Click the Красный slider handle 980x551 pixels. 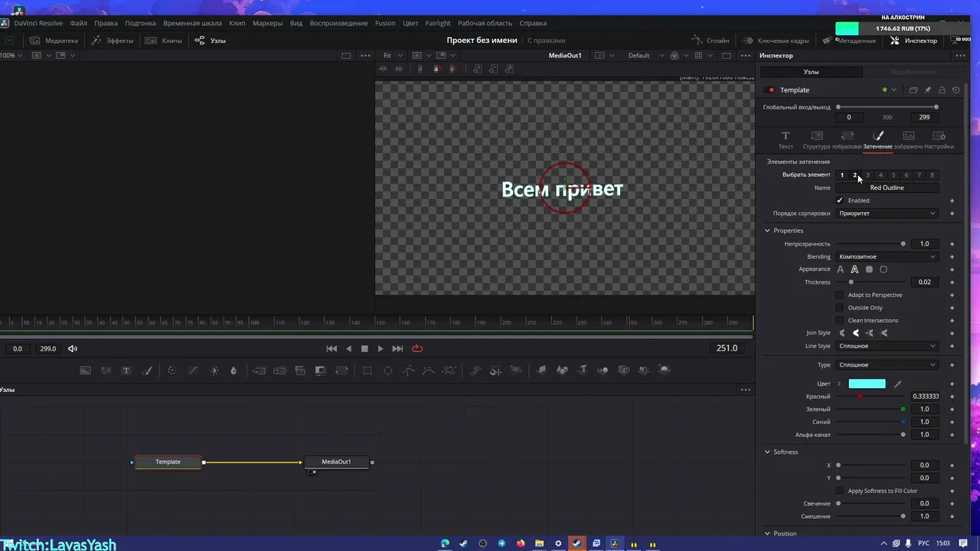[860, 396]
